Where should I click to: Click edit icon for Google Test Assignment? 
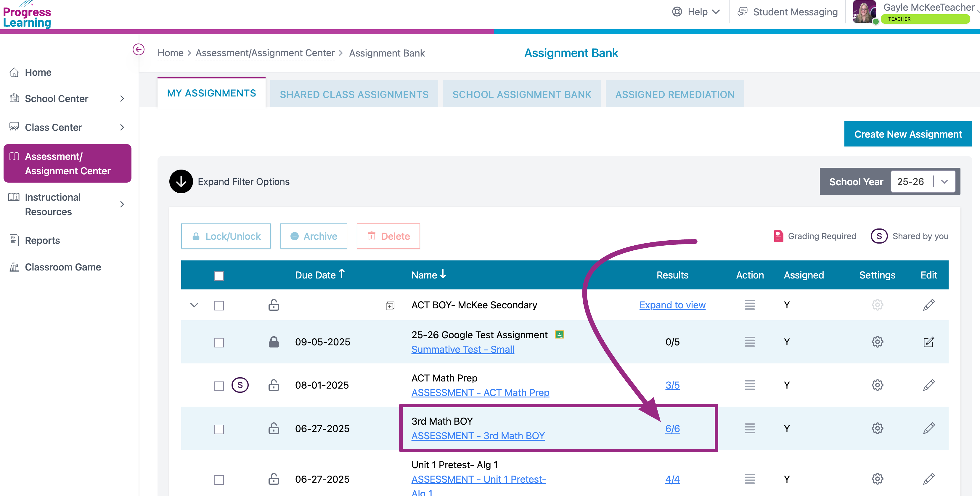929,342
